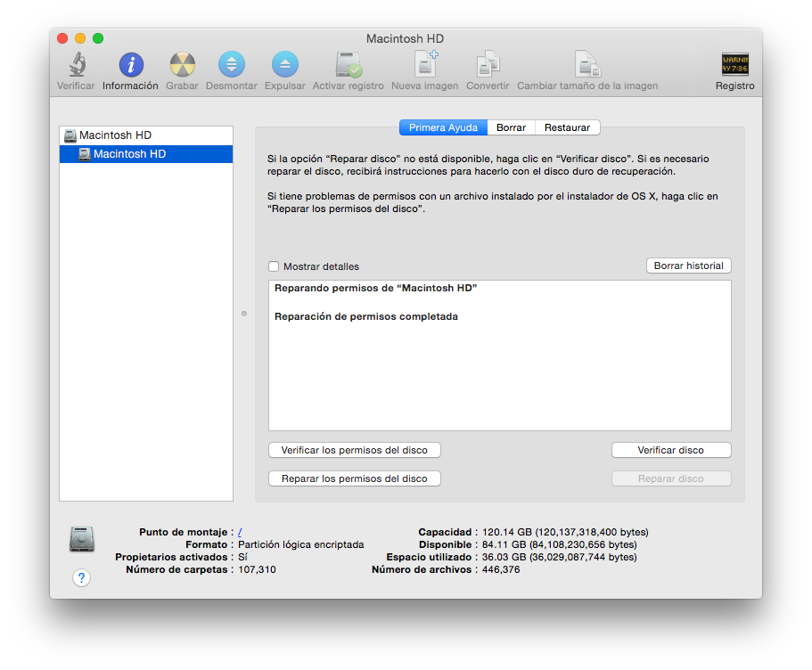Click the Desmontar toolbar icon
This screenshot has height=670, width=812.
click(232, 65)
